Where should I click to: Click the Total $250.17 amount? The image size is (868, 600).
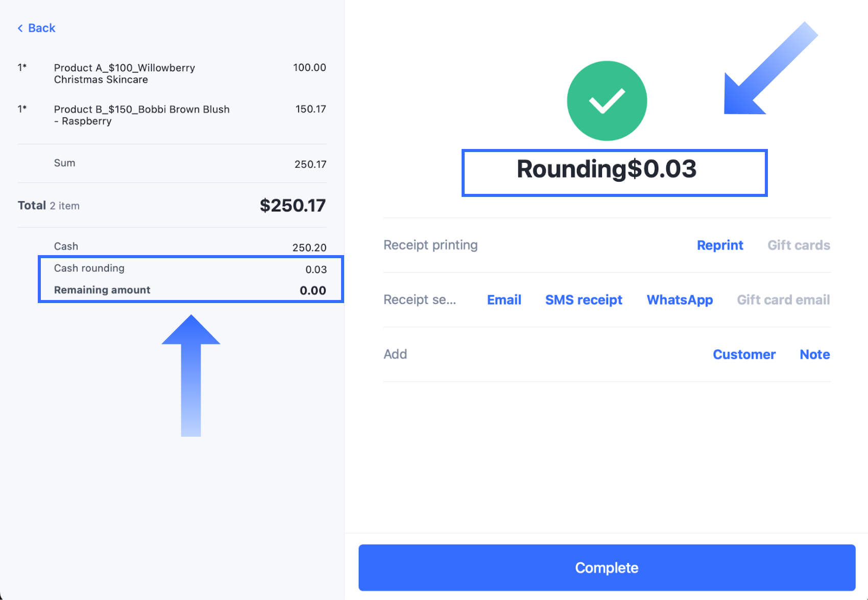292,206
